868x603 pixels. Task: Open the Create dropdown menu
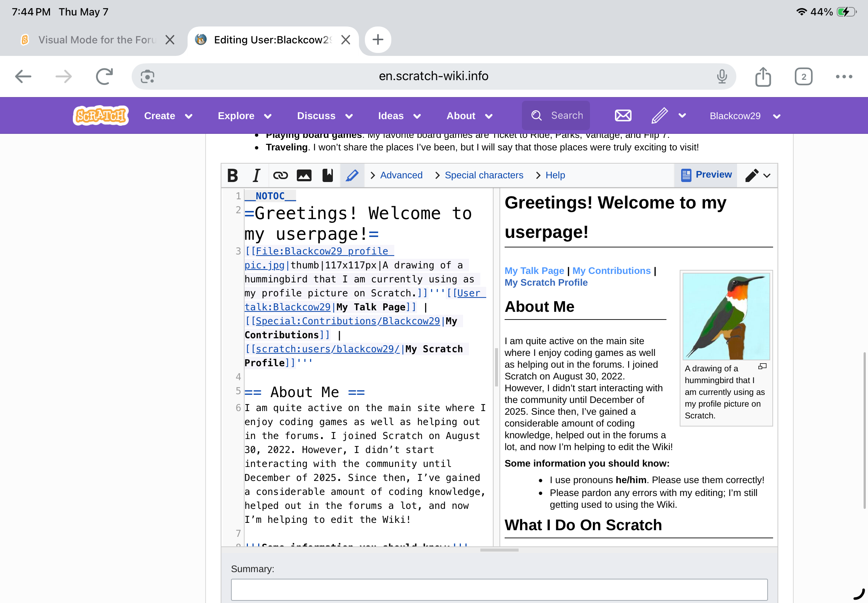click(x=168, y=116)
